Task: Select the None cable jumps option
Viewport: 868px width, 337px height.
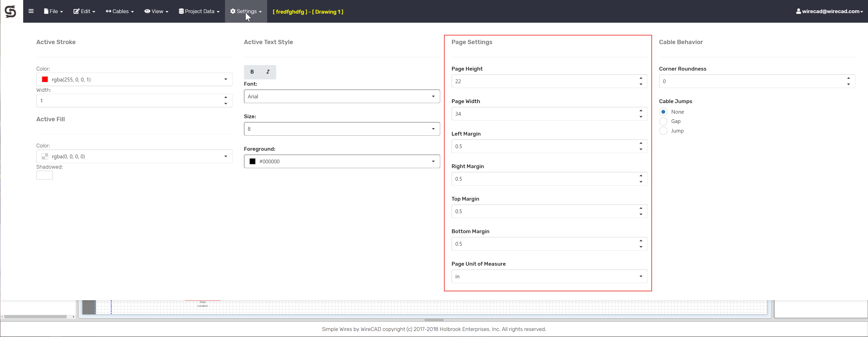Action: [x=663, y=112]
